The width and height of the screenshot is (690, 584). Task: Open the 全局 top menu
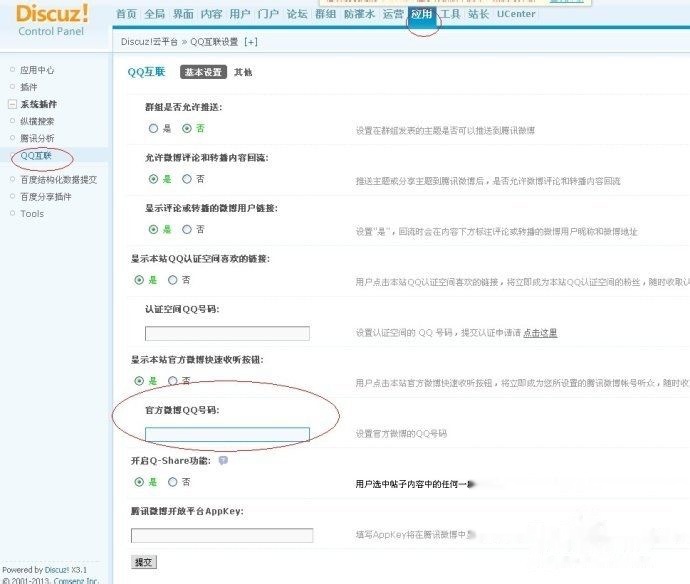[x=154, y=14]
